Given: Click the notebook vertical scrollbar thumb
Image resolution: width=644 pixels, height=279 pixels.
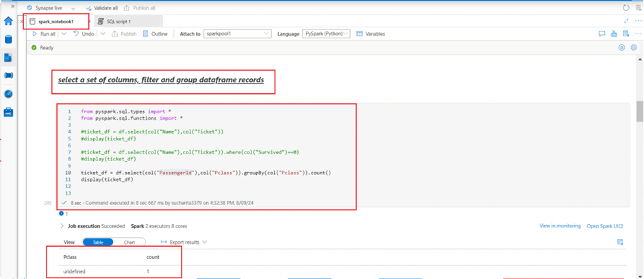Looking at the screenshot, I should pyautogui.click(x=640, y=110).
